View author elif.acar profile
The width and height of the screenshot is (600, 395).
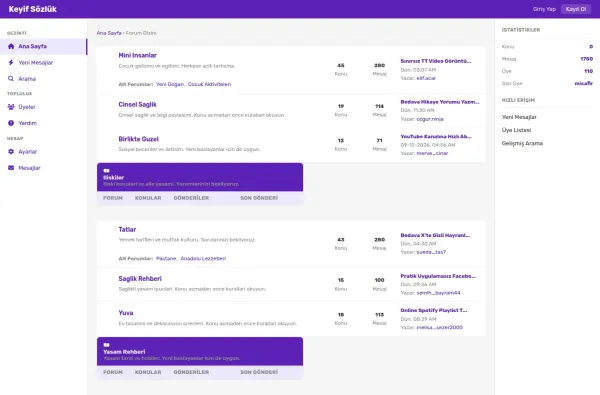(x=426, y=78)
